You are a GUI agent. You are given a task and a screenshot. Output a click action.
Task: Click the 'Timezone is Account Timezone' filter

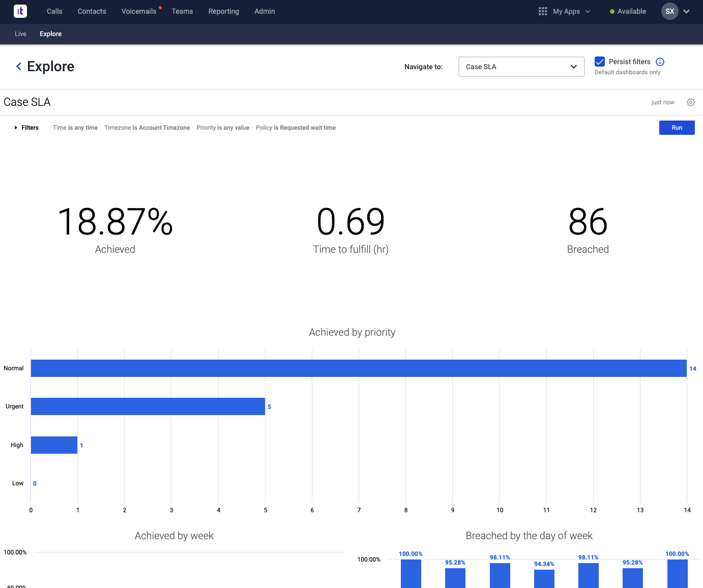coord(147,128)
